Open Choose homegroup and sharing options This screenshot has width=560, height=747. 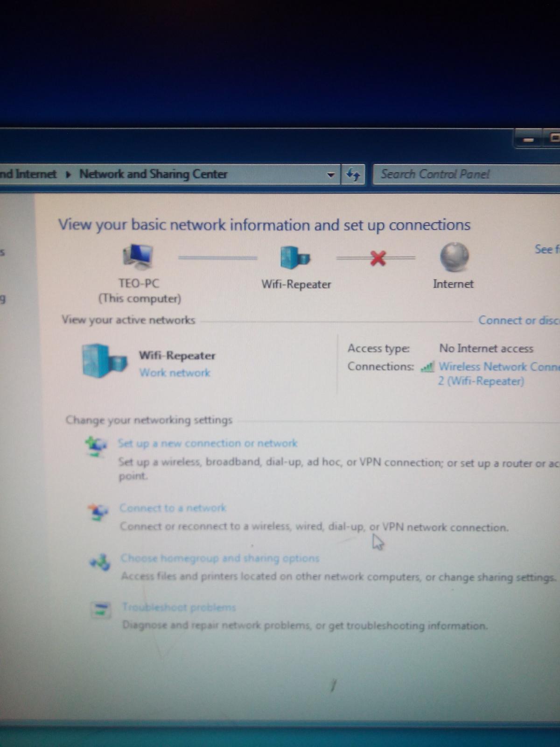coord(220,558)
